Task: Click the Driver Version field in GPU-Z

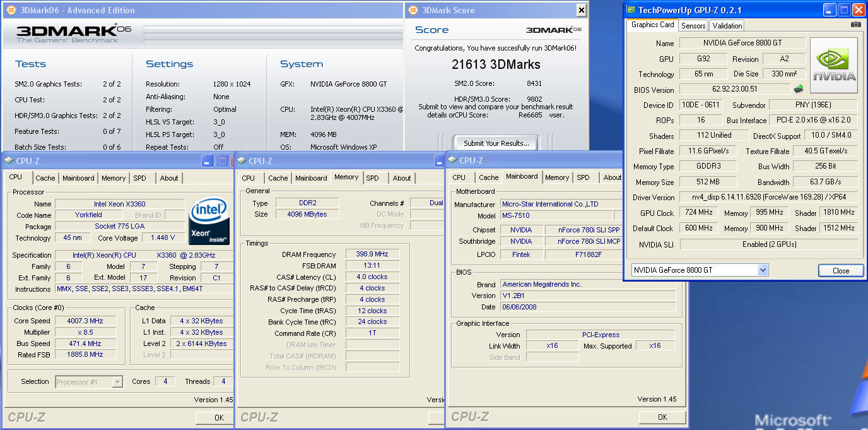Action: [x=769, y=198]
